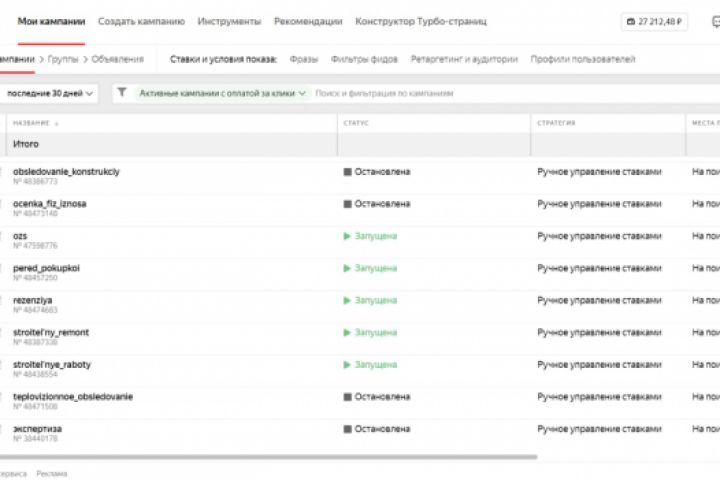Viewport: 720px width, 480px height.
Task: Click the stopped icon for экспертиза campaign
Action: pyautogui.click(x=347, y=429)
